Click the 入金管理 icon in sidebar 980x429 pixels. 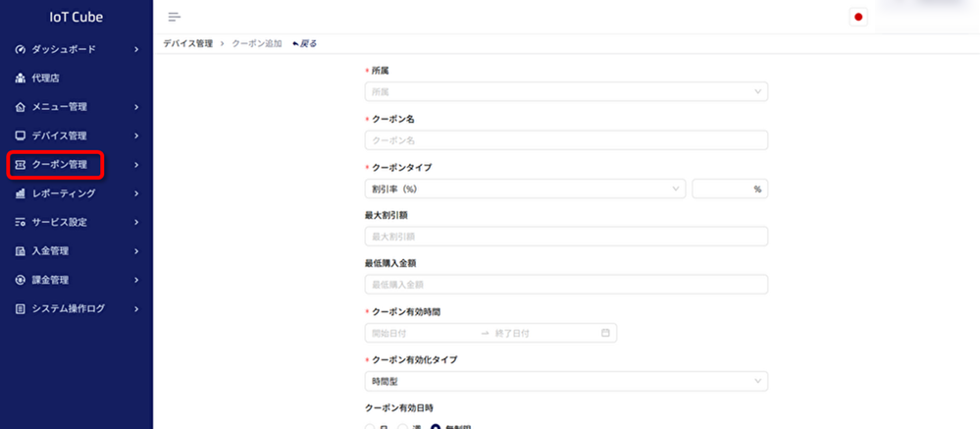point(21,251)
